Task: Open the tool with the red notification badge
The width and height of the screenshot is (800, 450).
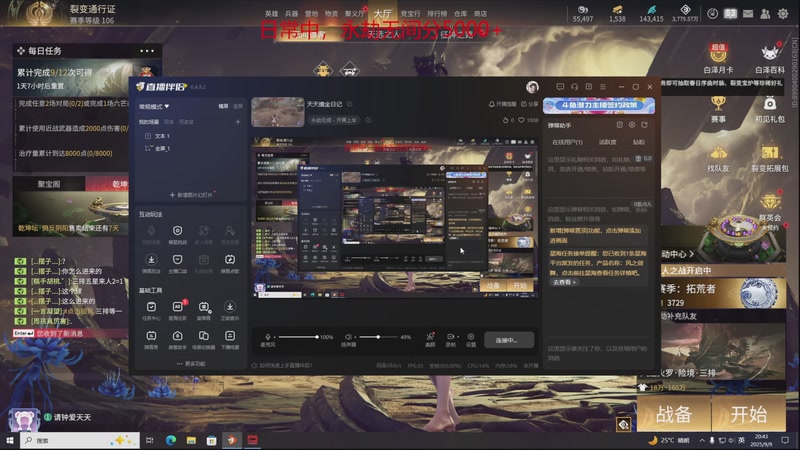Action: [x=178, y=310]
